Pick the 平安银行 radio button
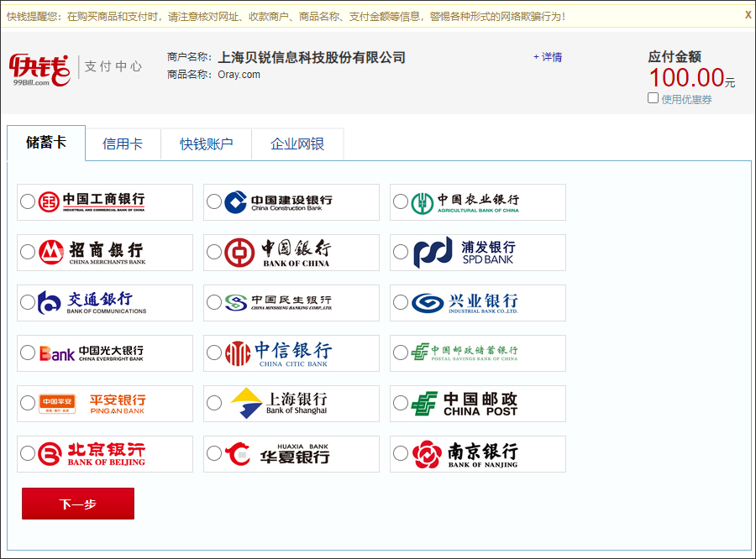Image resolution: width=756 pixels, height=559 pixels. [28, 403]
